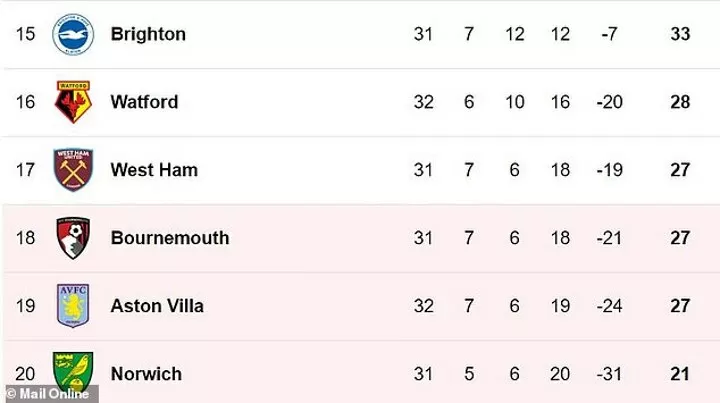Screen dimensions: 720x403
Task: Click Brighton's 33 points total
Action: pos(680,34)
